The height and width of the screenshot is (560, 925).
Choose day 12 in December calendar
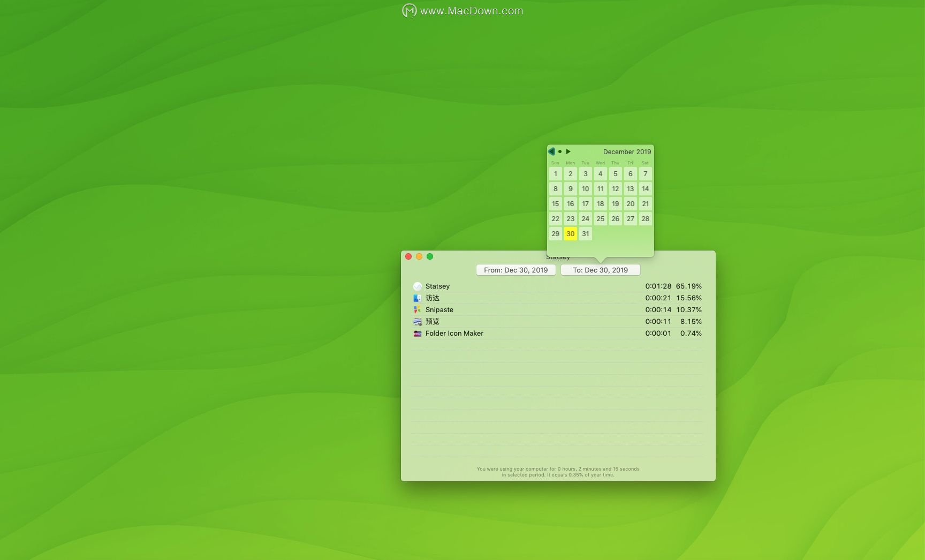coord(616,189)
